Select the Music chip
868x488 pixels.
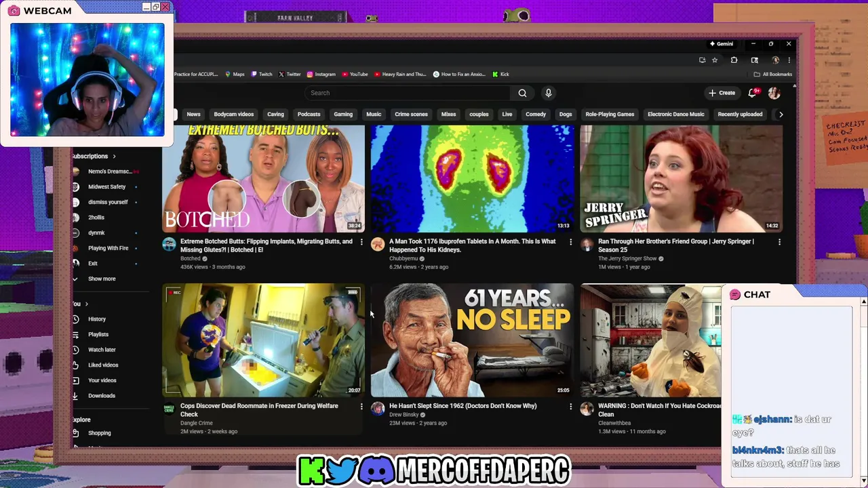point(374,115)
